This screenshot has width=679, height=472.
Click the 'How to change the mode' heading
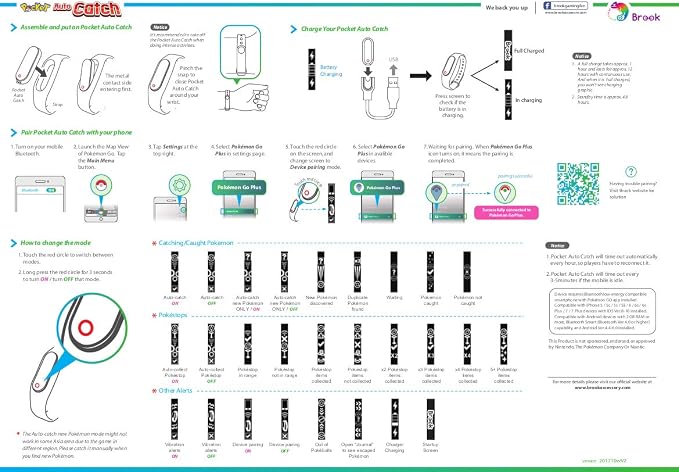click(x=56, y=242)
